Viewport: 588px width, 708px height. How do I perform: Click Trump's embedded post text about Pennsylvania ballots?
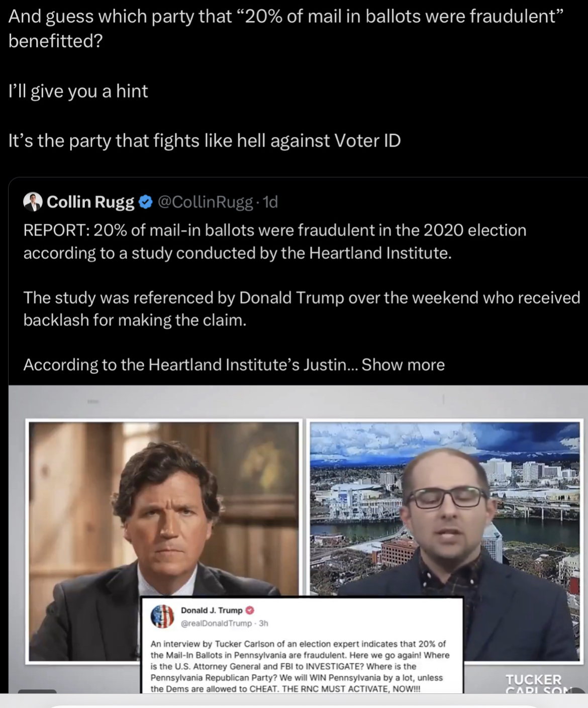click(300, 666)
